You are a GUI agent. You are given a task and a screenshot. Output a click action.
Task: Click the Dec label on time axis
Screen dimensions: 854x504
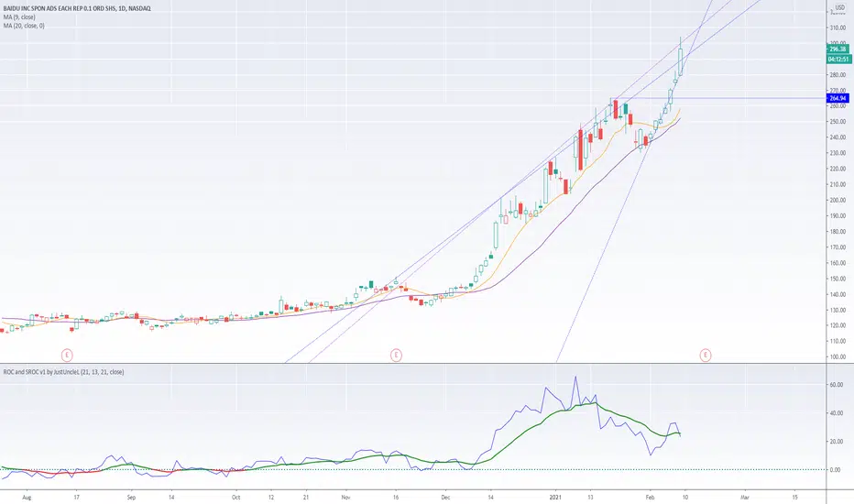[x=445, y=498]
